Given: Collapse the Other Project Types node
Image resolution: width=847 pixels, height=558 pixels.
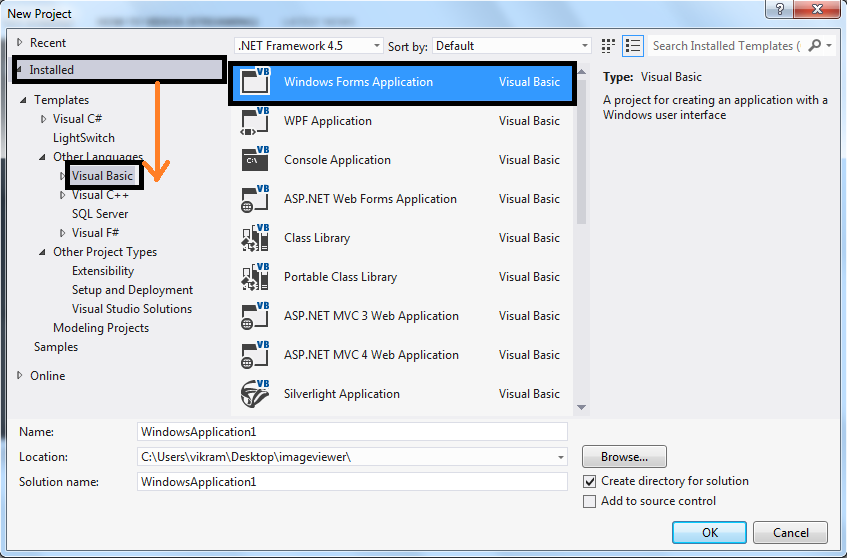Looking at the screenshot, I should (x=43, y=252).
